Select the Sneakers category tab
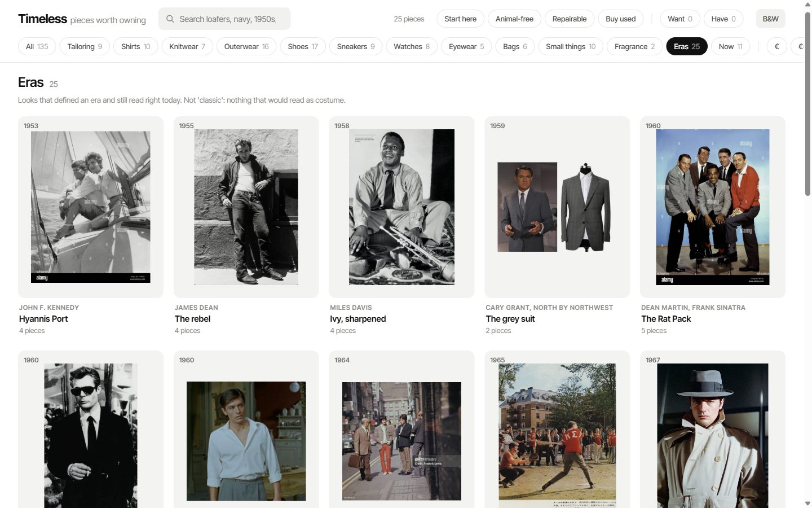 click(x=356, y=46)
